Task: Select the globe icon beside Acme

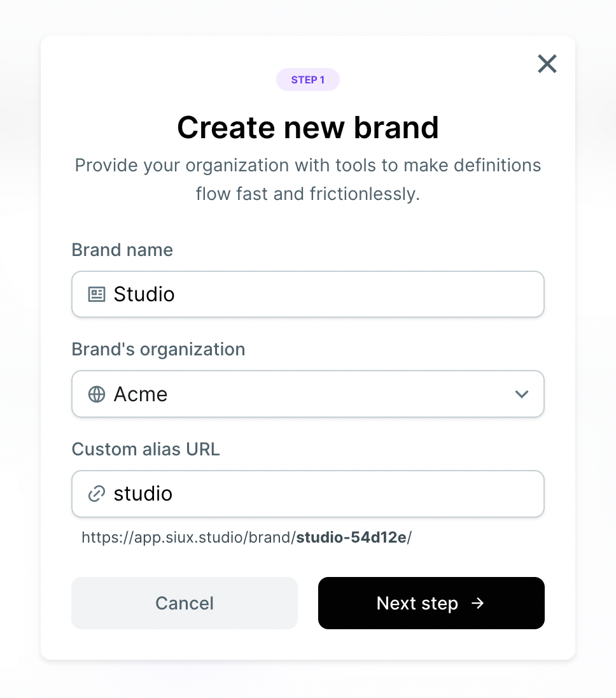Action: tap(96, 394)
